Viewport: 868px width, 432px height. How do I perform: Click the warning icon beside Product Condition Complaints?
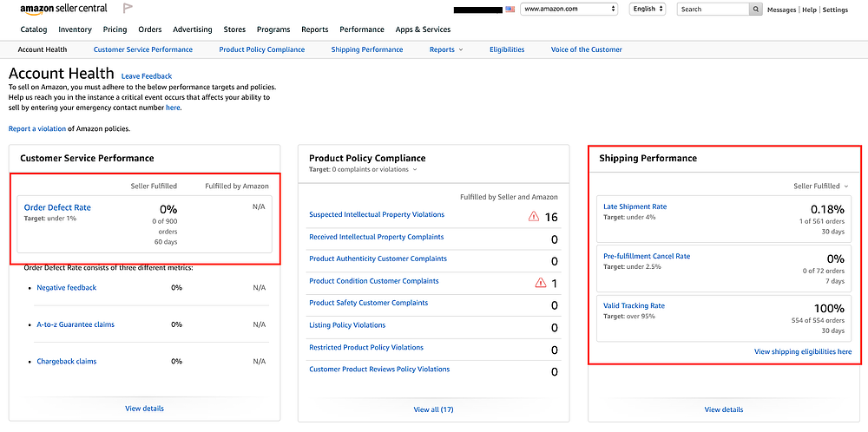[x=541, y=283]
